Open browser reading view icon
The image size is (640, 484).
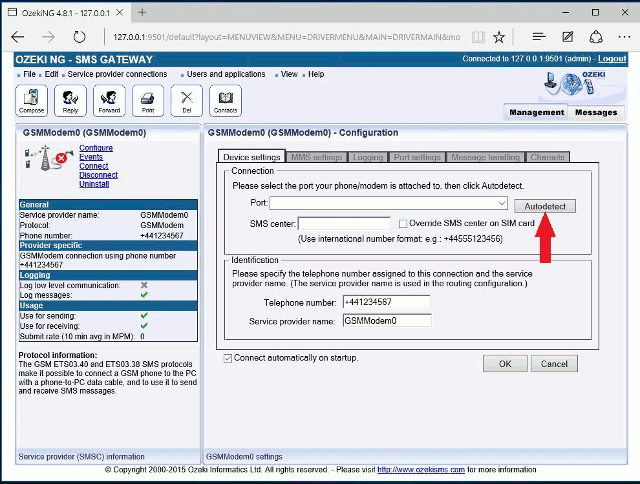478,37
